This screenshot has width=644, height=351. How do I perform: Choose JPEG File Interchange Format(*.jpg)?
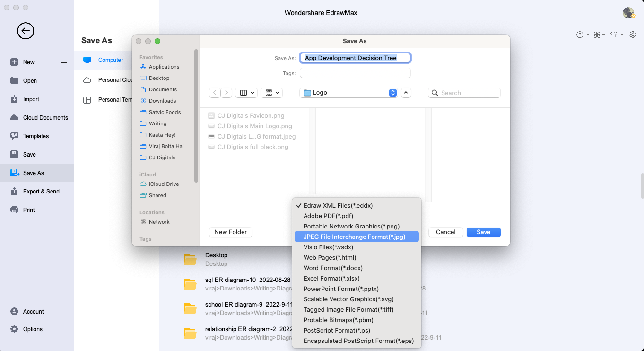[x=357, y=237]
